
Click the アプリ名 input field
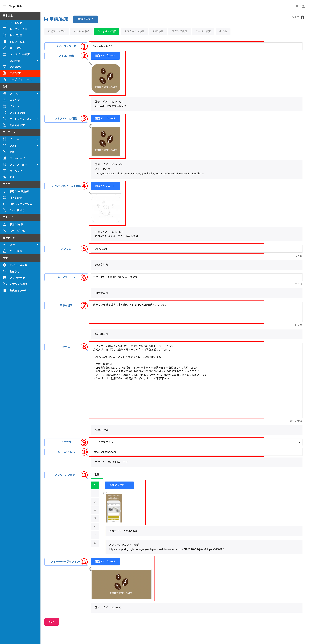pos(196,249)
